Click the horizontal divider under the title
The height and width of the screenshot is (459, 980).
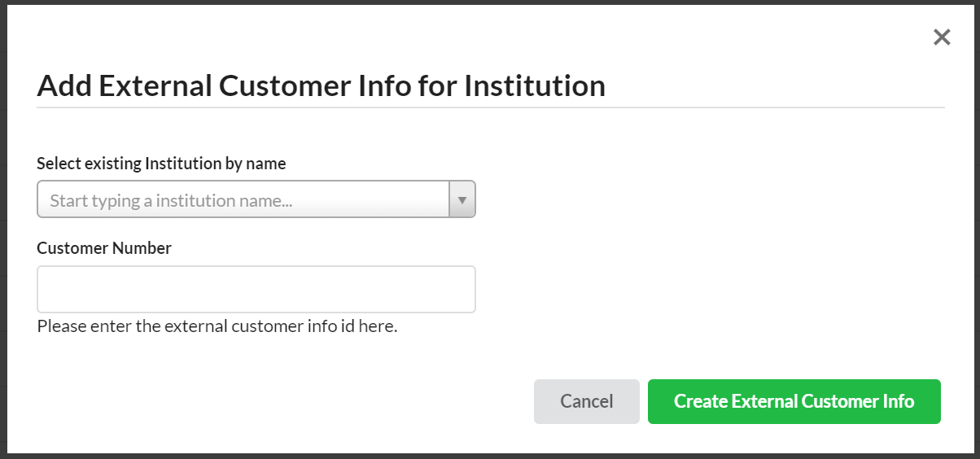490,107
